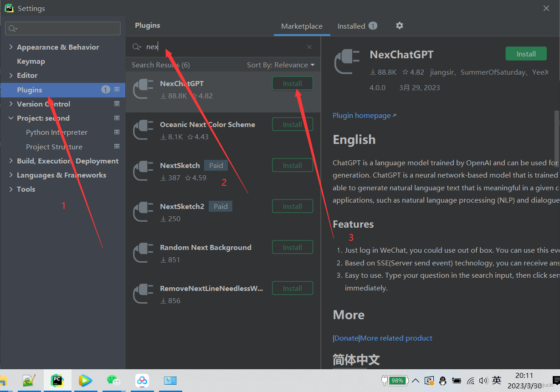The width and height of the screenshot is (560, 392).
Task: Expand Languages & Frameworks node
Action: coord(11,175)
